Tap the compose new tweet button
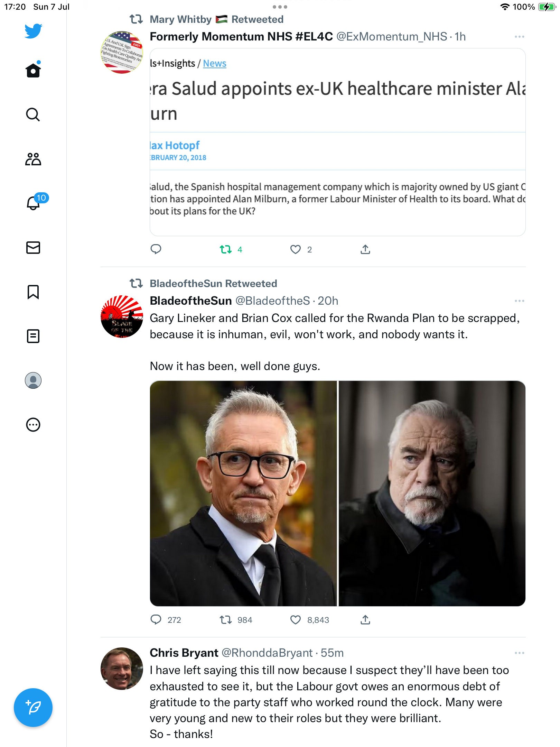The width and height of the screenshot is (560, 747). pos(33,708)
